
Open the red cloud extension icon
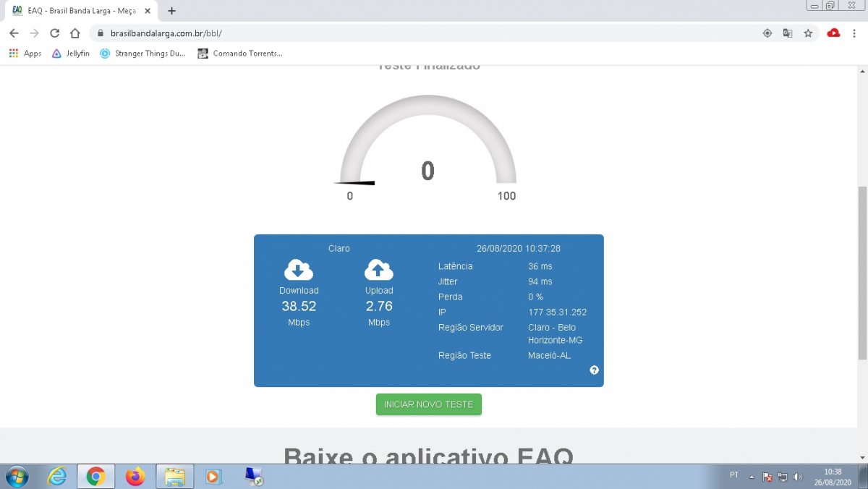click(833, 33)
